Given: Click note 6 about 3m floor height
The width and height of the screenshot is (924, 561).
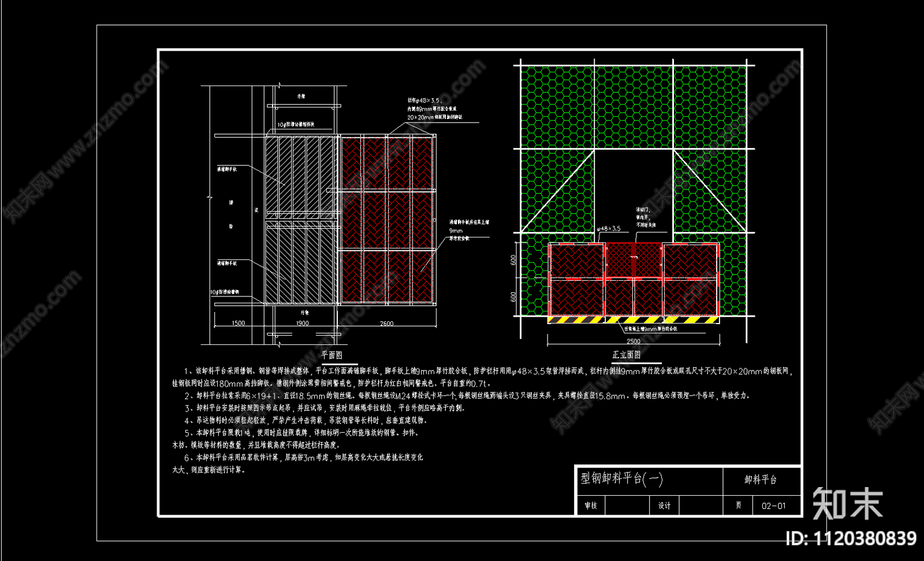Looking at the screenshot, I should click(x=297, y=463).
